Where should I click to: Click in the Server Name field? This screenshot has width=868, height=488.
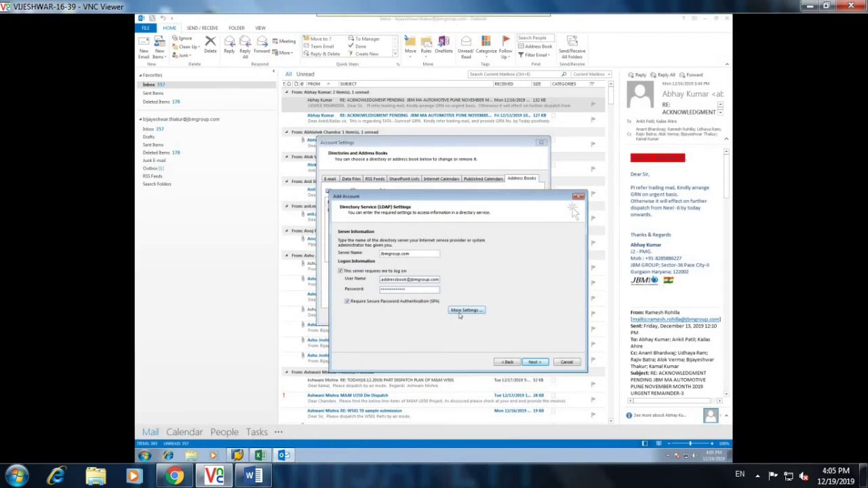point(410,253)
